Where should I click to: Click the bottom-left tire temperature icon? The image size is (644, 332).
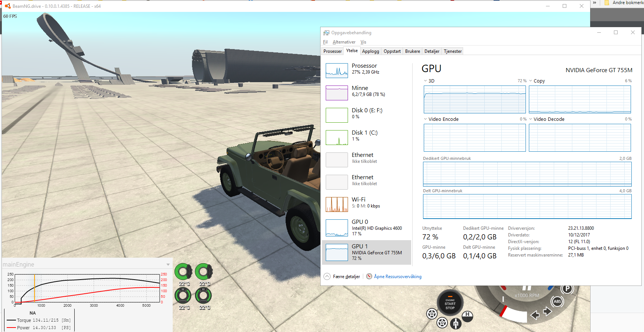183,296
